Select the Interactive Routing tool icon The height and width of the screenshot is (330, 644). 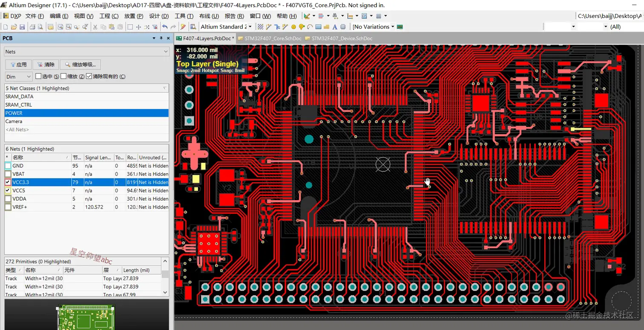[x=261, y=27]
